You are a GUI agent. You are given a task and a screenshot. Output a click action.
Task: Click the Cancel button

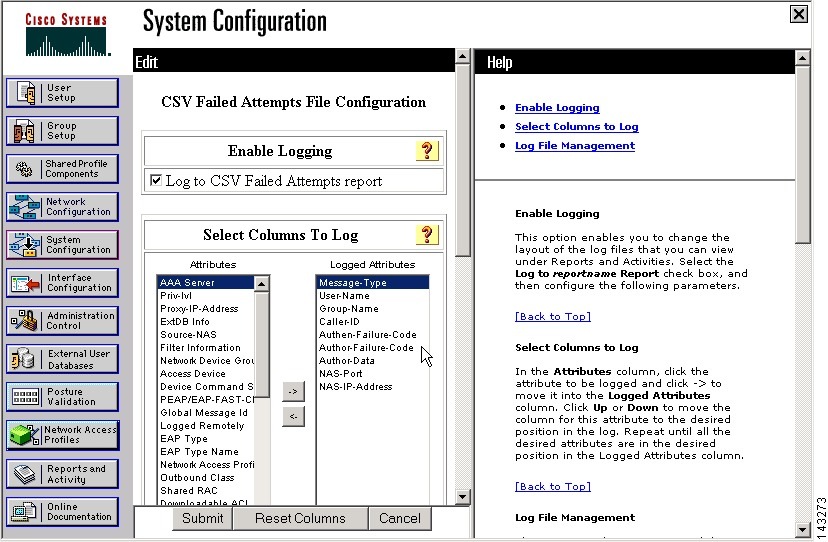[400, 518]
